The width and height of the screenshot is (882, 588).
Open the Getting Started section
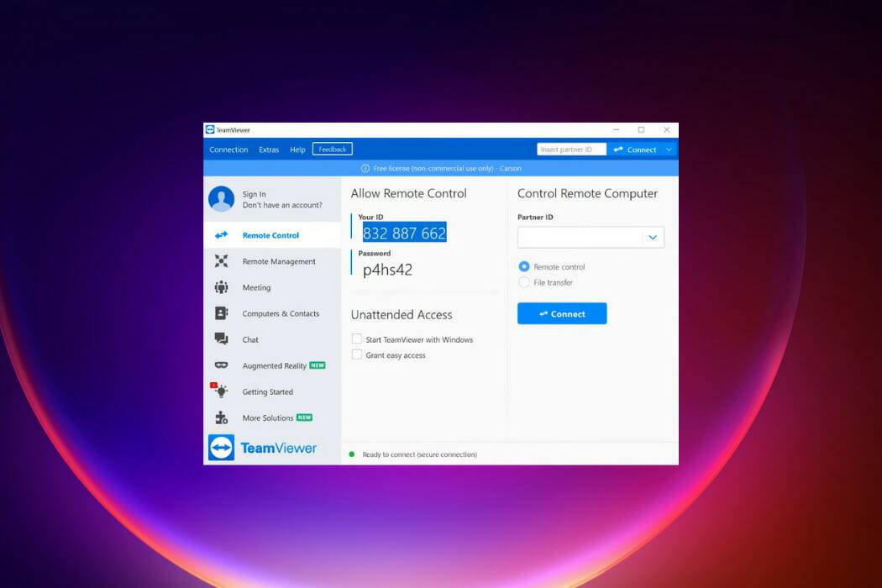(x=272, y=391)
